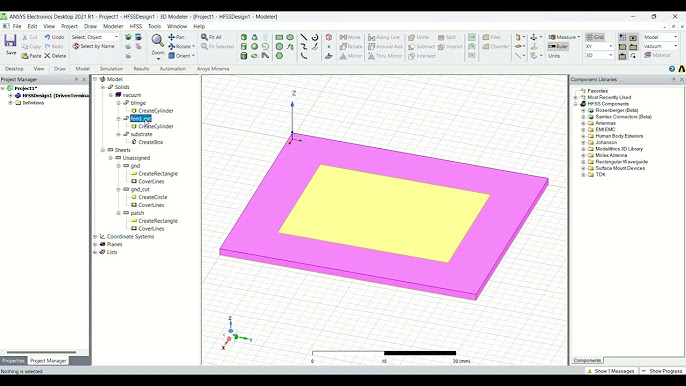
Task: Toggle the Ruler display
Action: pos(557,46)
